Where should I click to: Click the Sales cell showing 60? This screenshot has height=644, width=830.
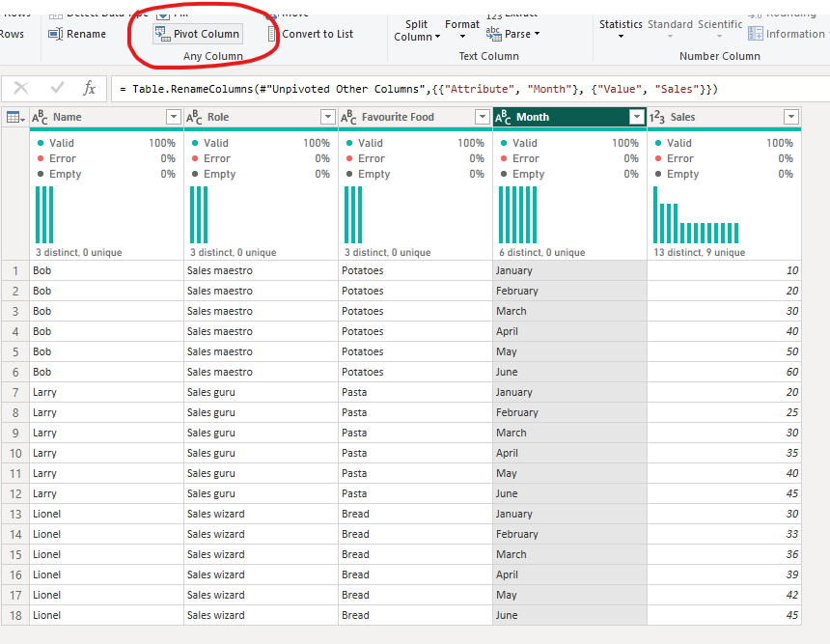(x=724, y=372)
